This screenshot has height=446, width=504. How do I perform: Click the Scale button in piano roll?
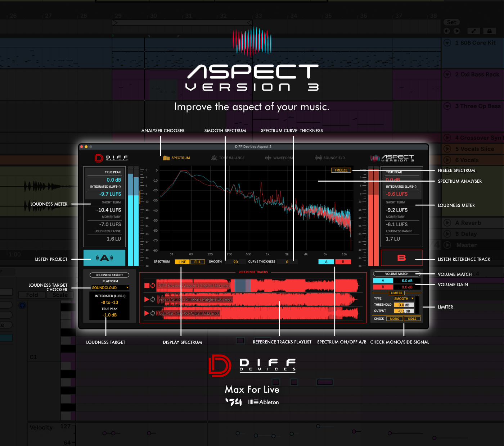[60, 295]
